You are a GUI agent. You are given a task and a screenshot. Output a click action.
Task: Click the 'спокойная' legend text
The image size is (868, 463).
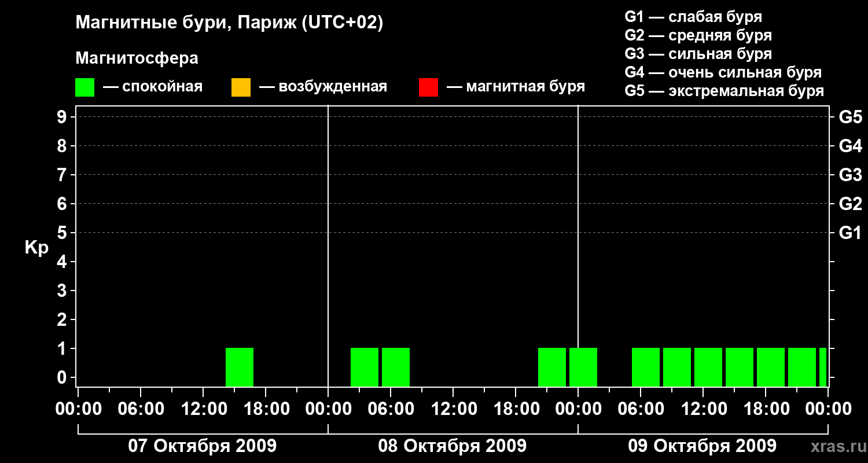click(x=163, y=87)
